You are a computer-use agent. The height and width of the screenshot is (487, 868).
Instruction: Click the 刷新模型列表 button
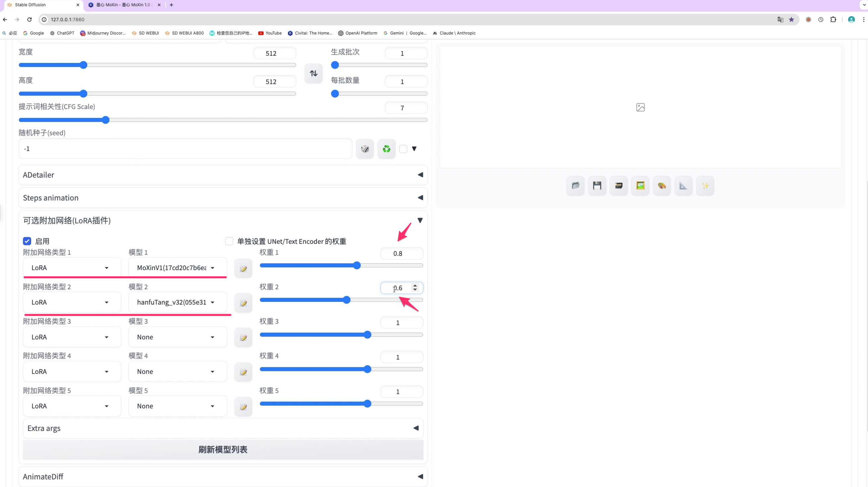coord(223,450)
